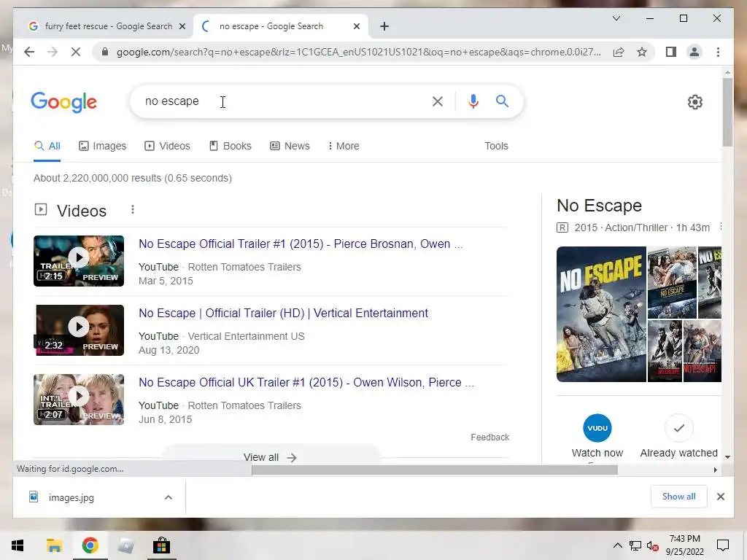
Task: Open Google quick settings gear
Action: coord(694,102)
